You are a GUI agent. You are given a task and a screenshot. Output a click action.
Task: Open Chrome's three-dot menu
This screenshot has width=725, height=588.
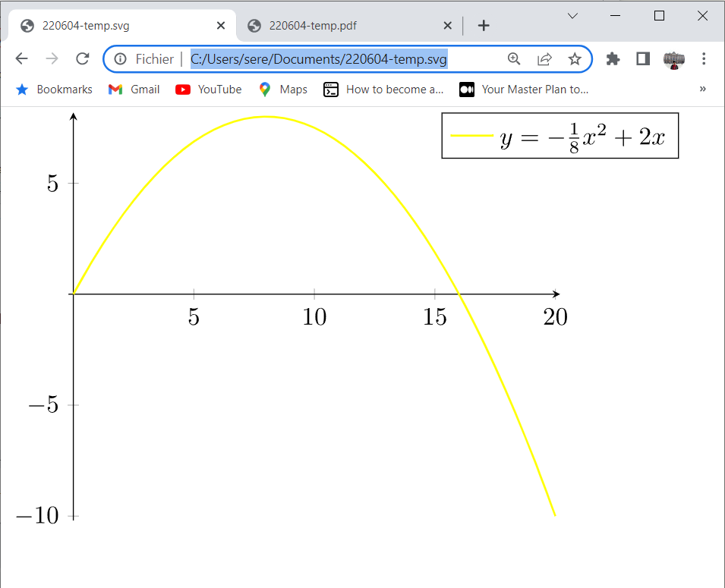704,59
